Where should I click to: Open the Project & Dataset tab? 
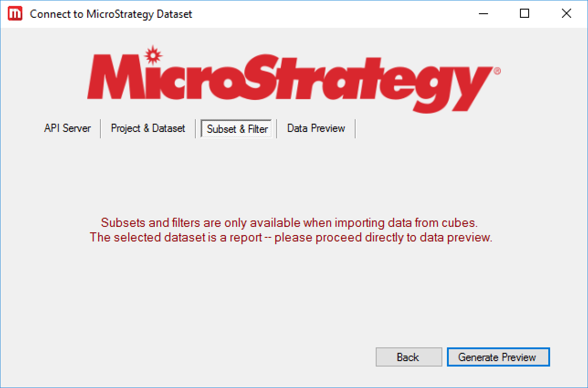[x=148, y=128]
